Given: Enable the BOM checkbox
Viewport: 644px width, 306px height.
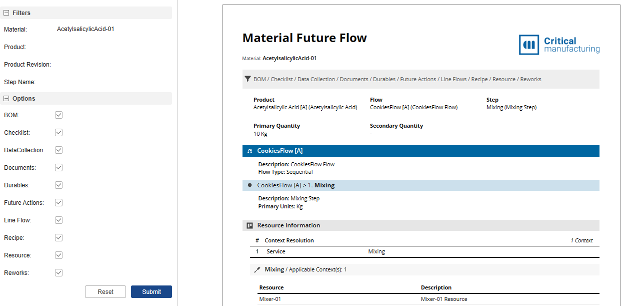Looking at the screenshot, I should pyautogui.click(x=58, y=115).
